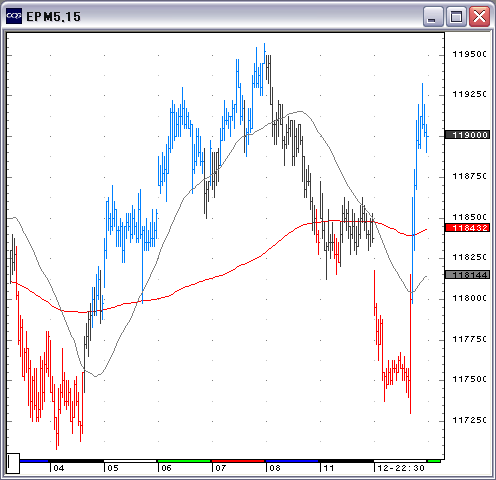496x480 pixels.
Task: Click the 118000 price axis label
Action: [x=469, y=298]
